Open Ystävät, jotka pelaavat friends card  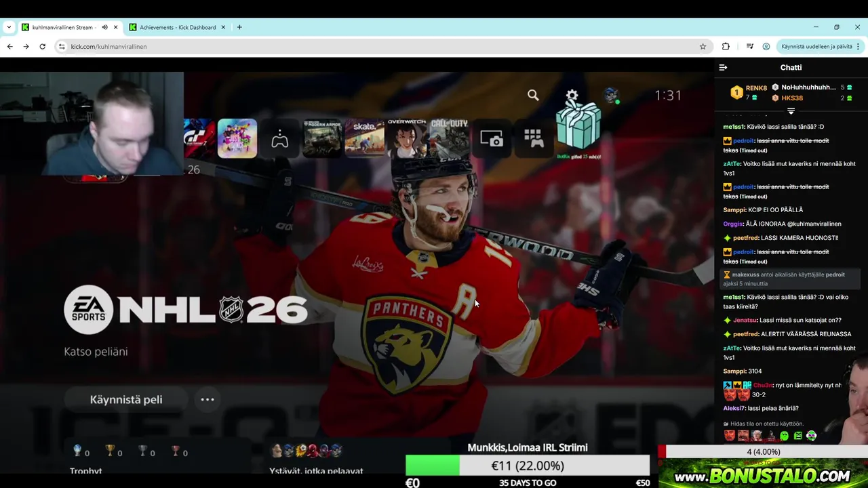(316, 470)
